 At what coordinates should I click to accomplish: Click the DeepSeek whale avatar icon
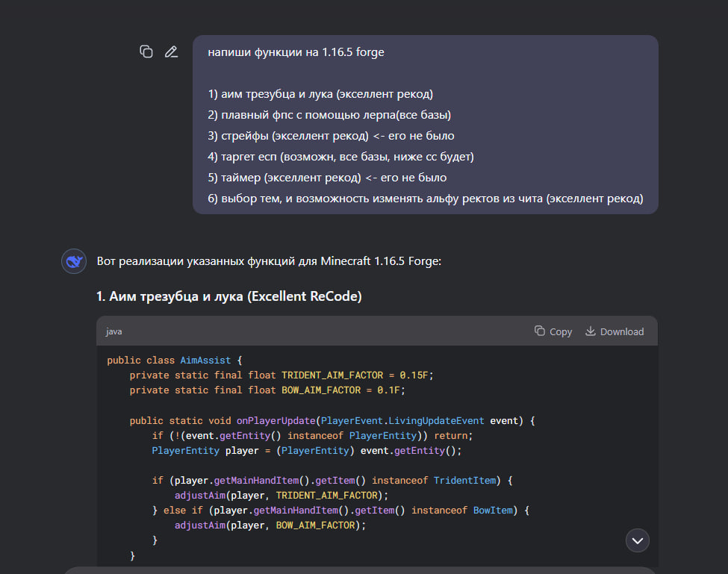pos(74,261)
